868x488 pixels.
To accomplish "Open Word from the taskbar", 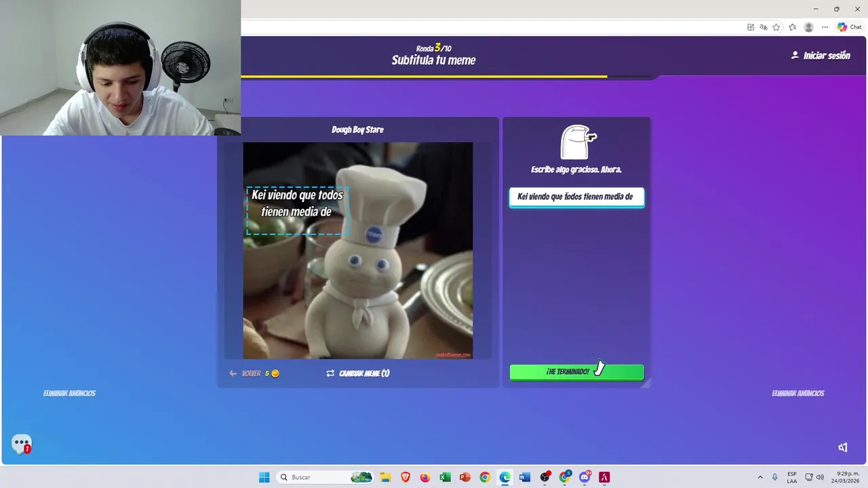I will 524,477.
